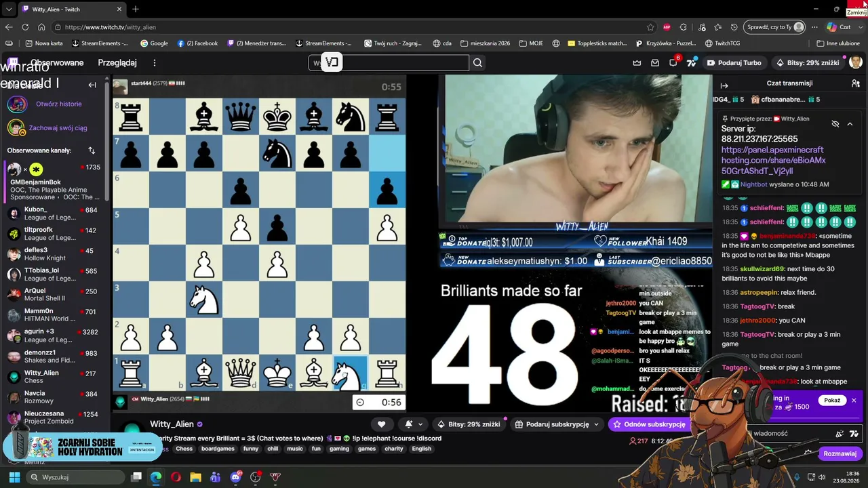Open the Przeglądaj tab
The width and height of the screenshot is (868, 488).
click(117, 63)
